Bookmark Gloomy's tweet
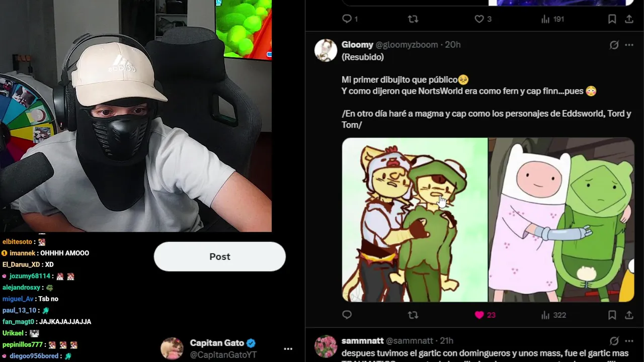Viewport: 644px width, 362px height. pyautogui.click(x=612, y=315)
